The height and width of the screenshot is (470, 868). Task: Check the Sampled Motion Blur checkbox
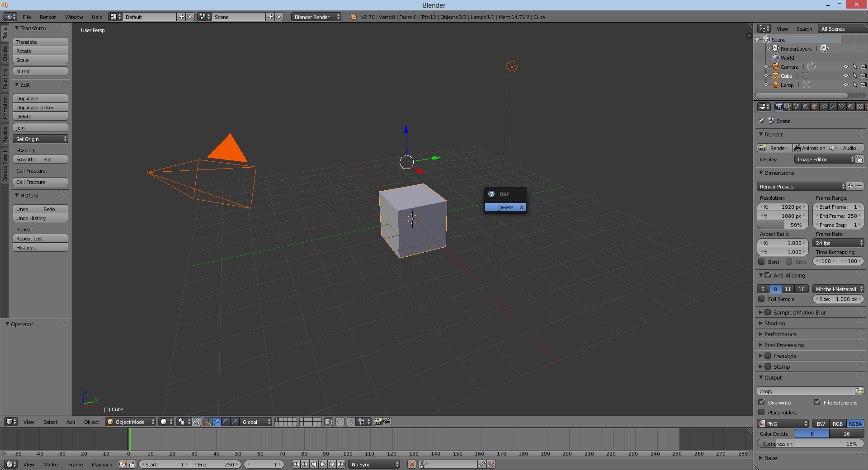point(768,312)
